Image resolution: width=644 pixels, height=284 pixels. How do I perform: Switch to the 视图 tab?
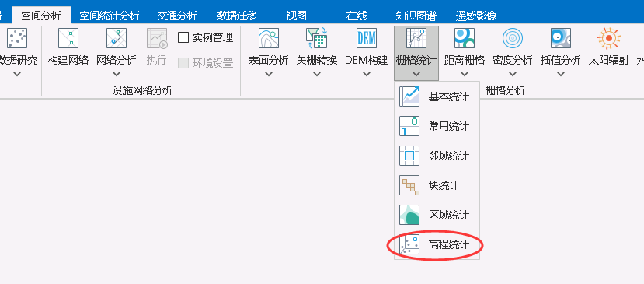click(x=297, y=16)
